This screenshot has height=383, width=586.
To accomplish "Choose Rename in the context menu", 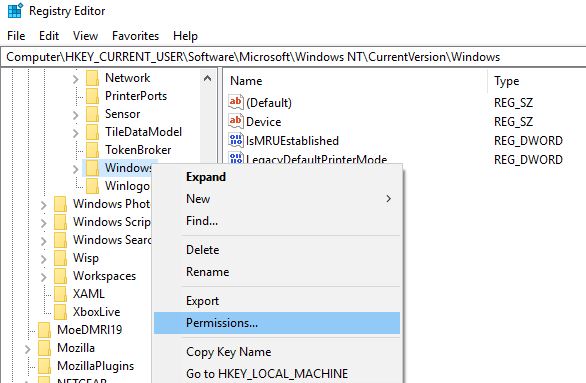I will click(x=277, y=272).
